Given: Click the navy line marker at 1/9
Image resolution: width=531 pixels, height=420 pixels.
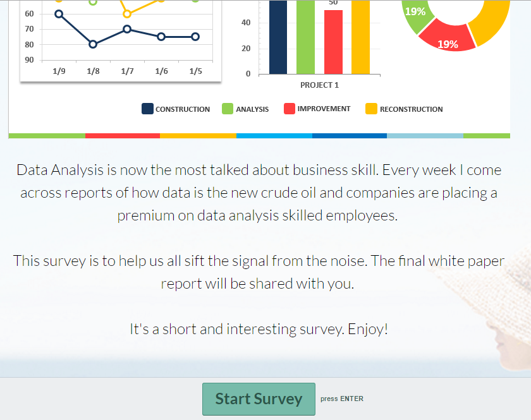Looking at the screenshot, I should [x=59, y=14].
